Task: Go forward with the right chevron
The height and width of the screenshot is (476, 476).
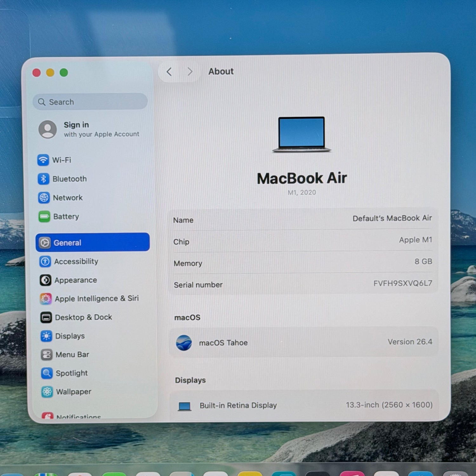Action: click(190, 72)
